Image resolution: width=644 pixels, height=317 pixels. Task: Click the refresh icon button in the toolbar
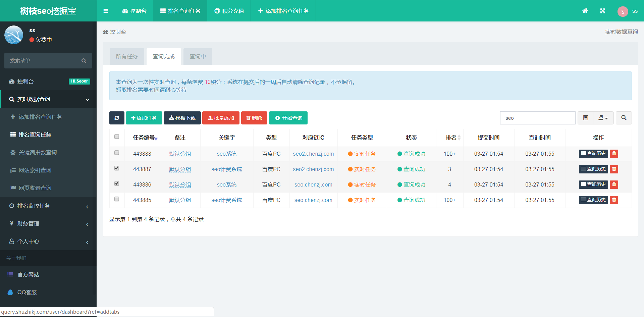[117, 118]
